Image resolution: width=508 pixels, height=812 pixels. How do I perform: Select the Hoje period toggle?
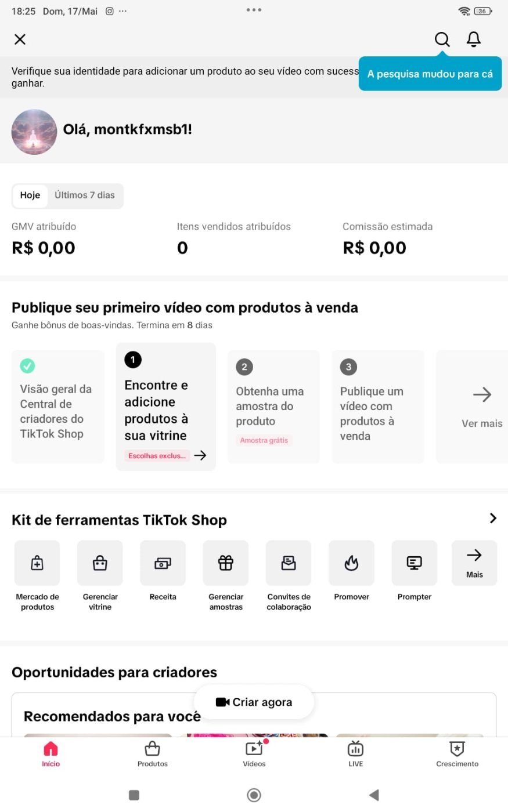(x=30, y=195)
